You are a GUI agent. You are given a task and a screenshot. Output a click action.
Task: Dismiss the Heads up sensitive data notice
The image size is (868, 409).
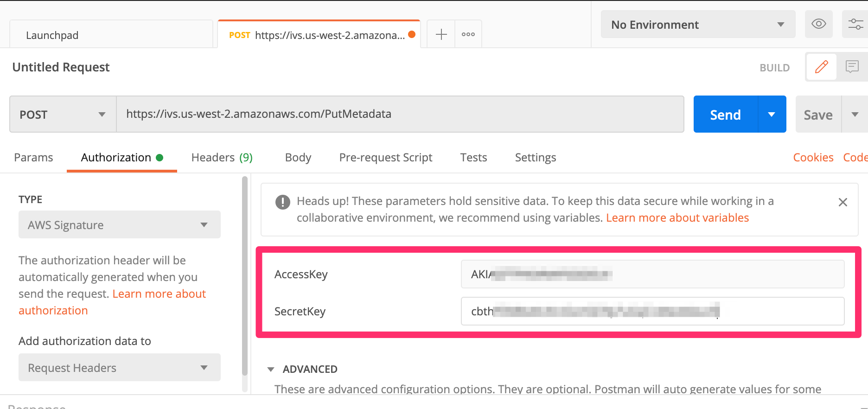pyautogui.click(x=843, y=202)
